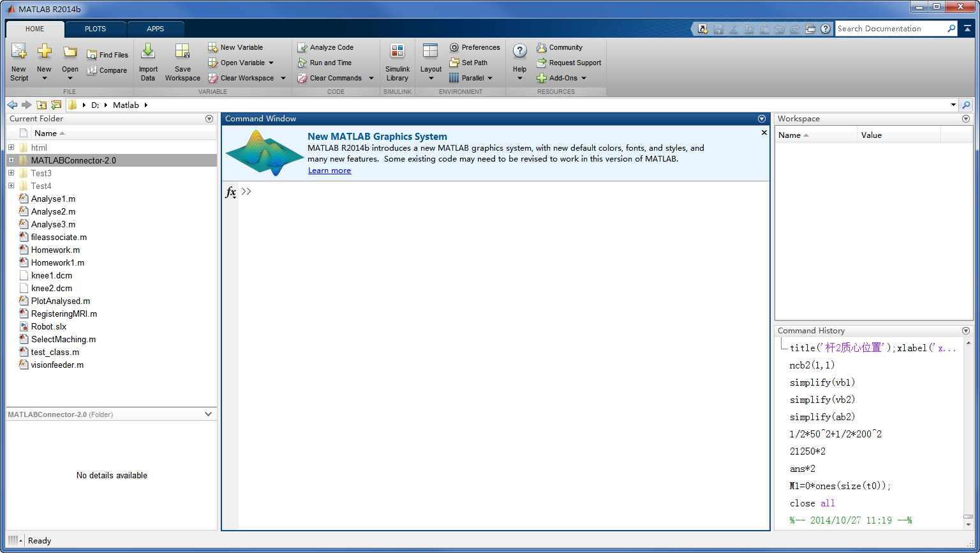The height and width of the screenshot is (553, 980).
Task: Click the Search Documentation field
Action: [890, 29]
